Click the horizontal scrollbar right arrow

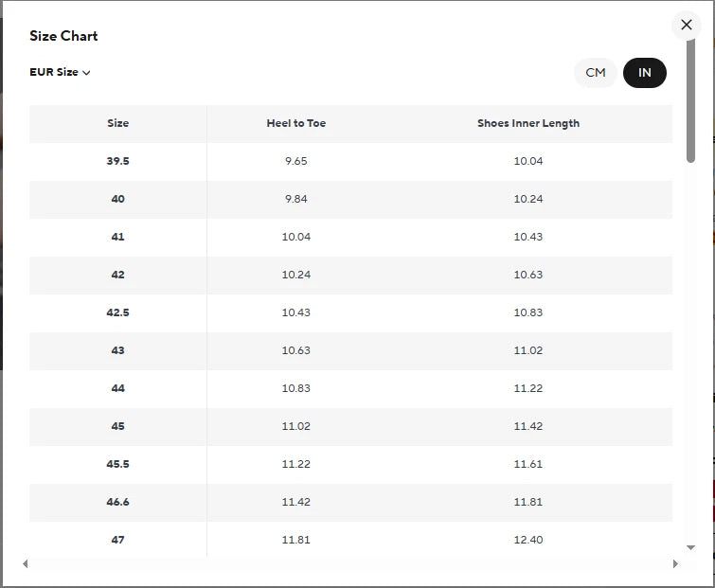[x=675, y=564]
